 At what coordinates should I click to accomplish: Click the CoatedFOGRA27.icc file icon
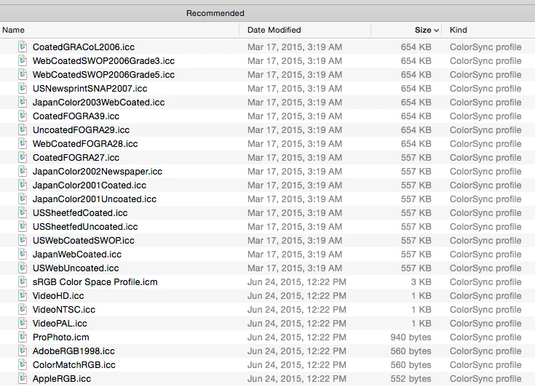[x=23, y=157]
